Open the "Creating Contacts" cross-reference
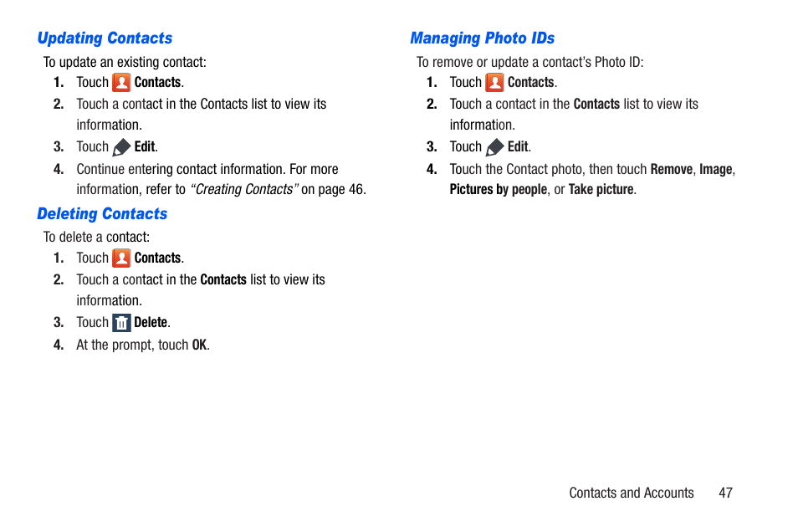The height and width of the screenshot is (532, 798). coord(244,189)
